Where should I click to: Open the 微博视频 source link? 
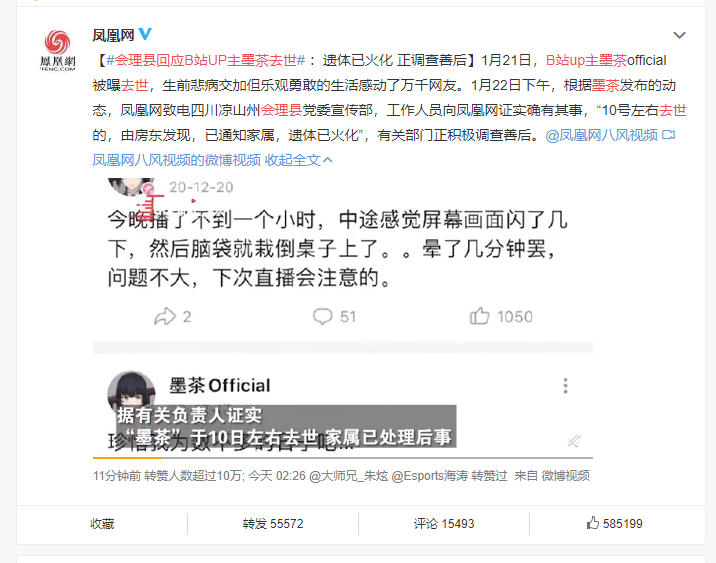(565, 476)
